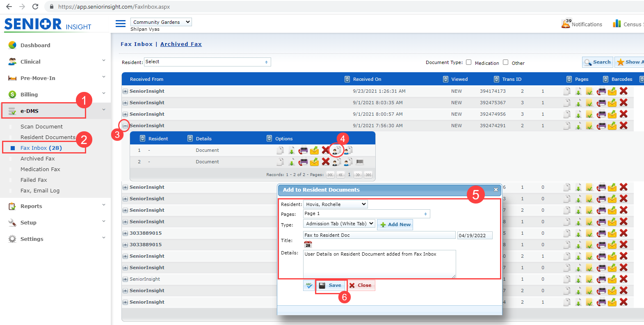This screenshot has height=325, width=644.
Task: Open Fax, Email Log item
Action: point(40,190)
